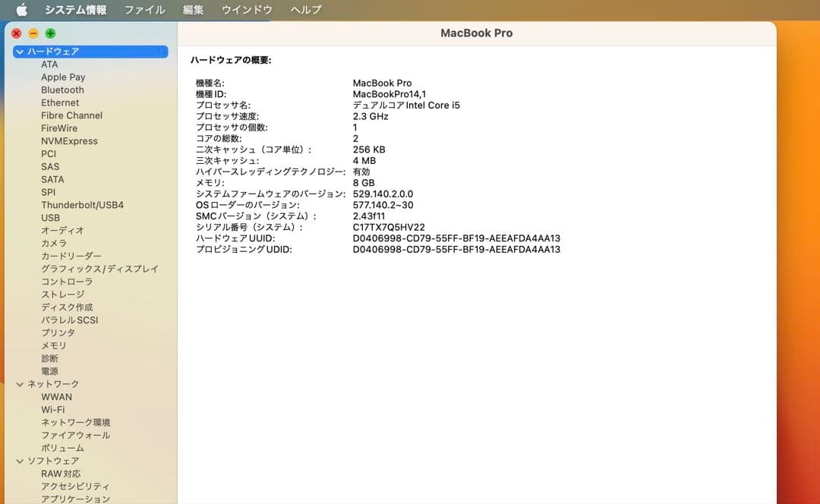Collapse the ネットワーク section chevron
820x504 pixels.
click(x=20, y=385)
